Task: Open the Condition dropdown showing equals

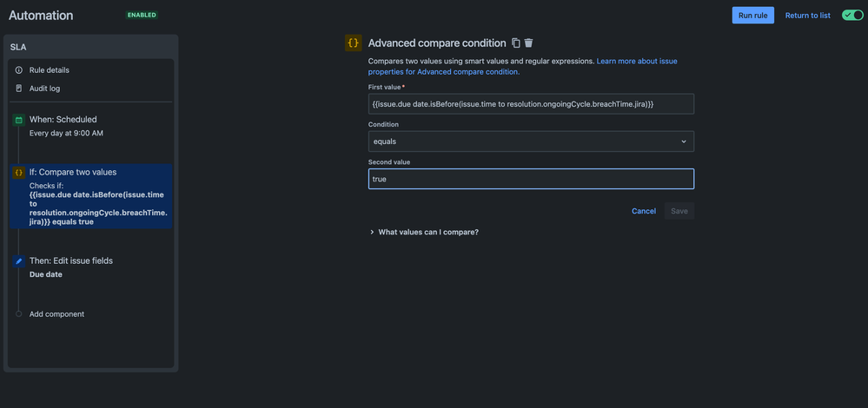Action: click(531, 141)
